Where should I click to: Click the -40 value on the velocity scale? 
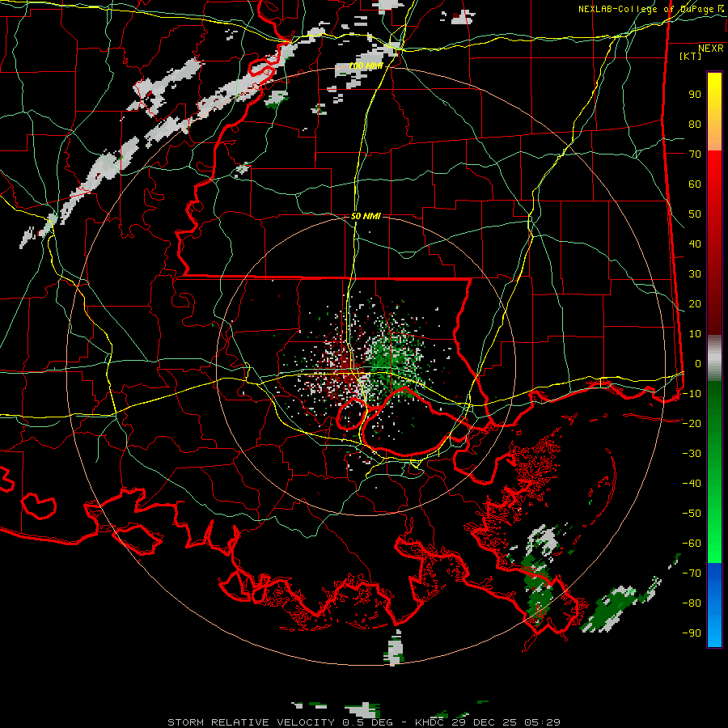692,484
